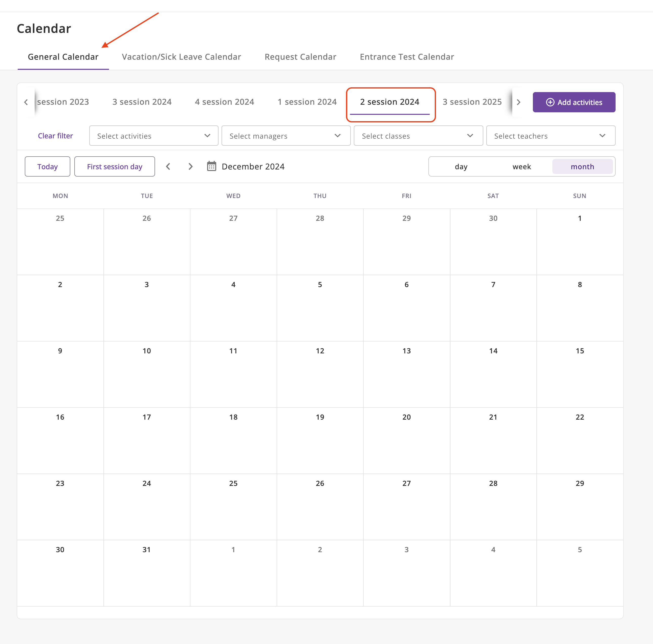This screenshot has width=653, height=644.
Task: Open Select managers dropdown
Action: click(x=286, y=136)
